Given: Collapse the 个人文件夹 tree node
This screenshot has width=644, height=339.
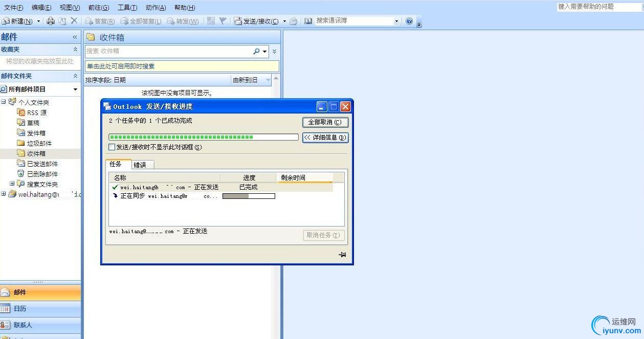Looking at the screenshot, I should pyautogui.click(x=4, y=102).
